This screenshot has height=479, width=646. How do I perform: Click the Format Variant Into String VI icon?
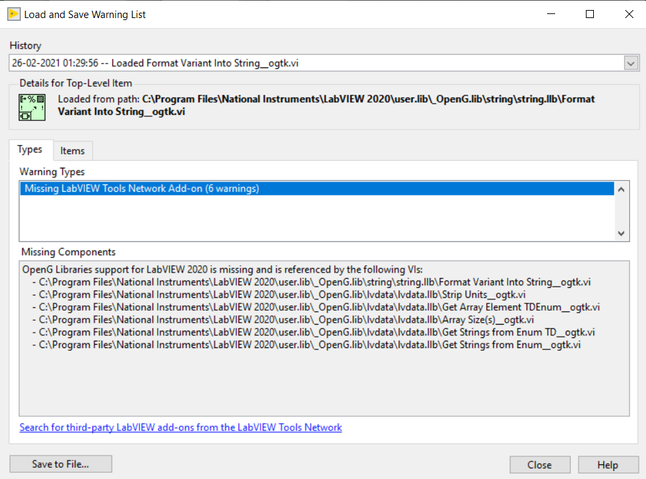(32, 107)
